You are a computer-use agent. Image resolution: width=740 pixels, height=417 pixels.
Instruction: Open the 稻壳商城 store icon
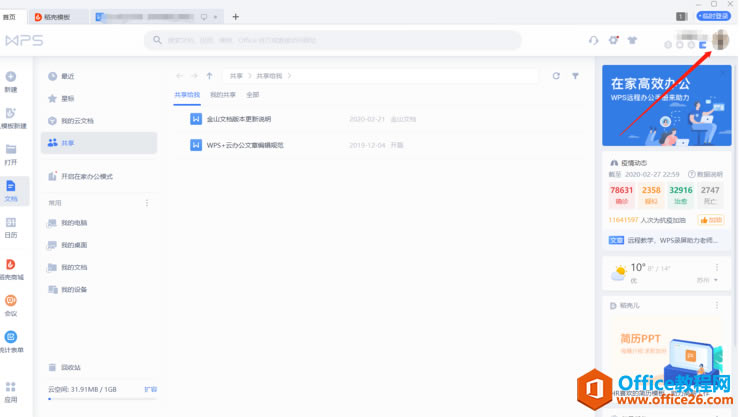click(11, 264)
